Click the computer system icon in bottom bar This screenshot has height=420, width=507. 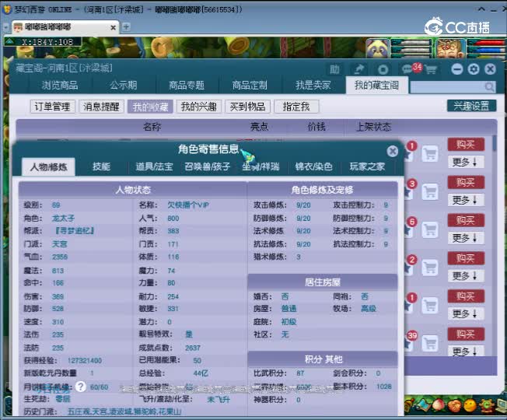coord(502,405)
